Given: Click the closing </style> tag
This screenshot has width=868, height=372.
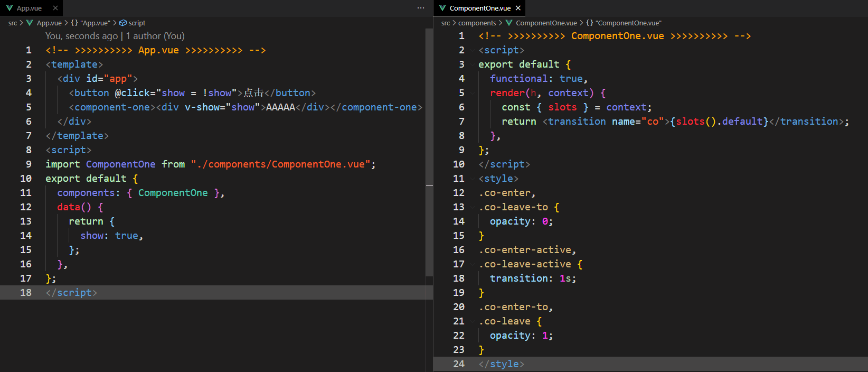Looking at the screenshot, I should (x=502, y=364).
